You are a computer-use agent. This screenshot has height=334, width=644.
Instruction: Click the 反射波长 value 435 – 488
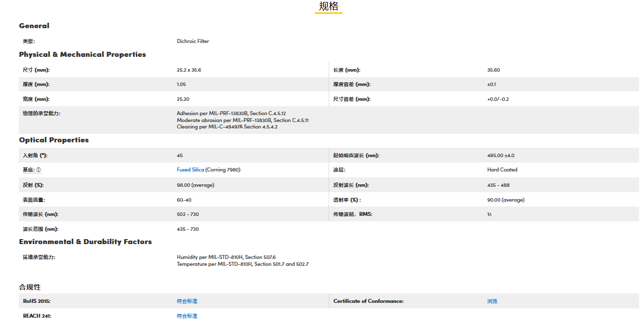(498, 185)
